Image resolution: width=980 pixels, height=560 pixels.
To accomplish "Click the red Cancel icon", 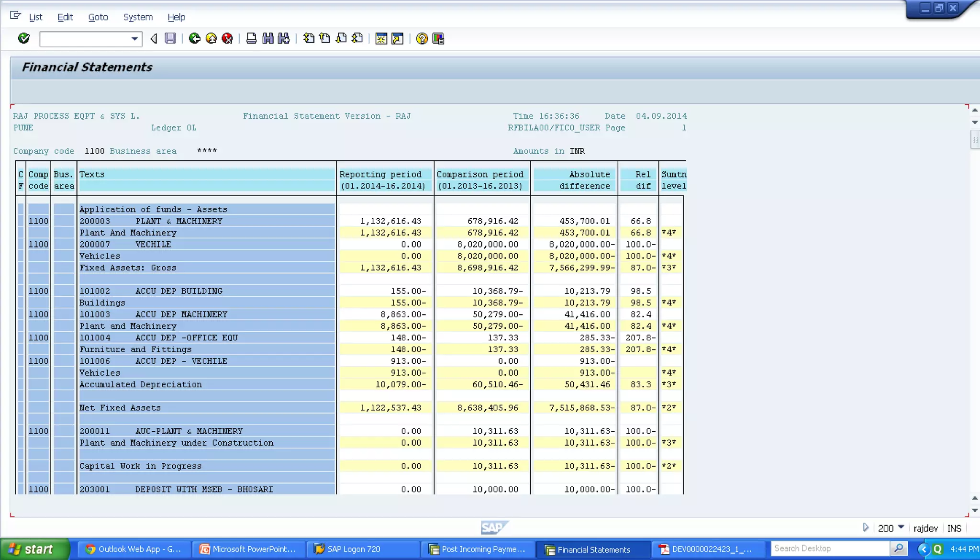I will click(227, 38).
